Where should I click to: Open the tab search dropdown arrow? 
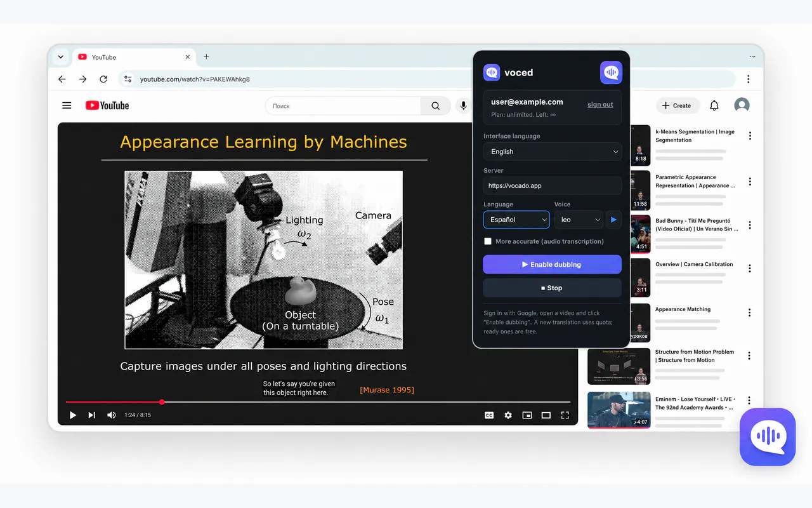(60, 57)
